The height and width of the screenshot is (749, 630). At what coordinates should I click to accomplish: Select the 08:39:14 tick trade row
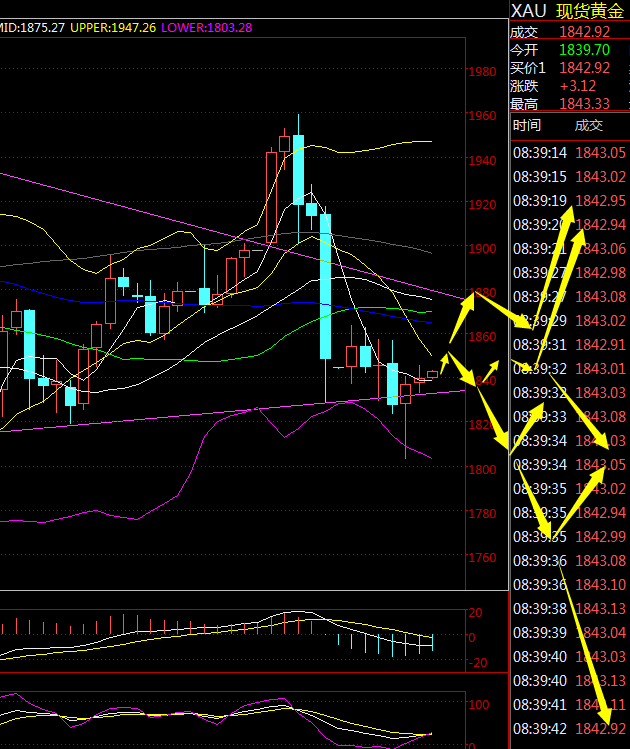coord(568,152)
